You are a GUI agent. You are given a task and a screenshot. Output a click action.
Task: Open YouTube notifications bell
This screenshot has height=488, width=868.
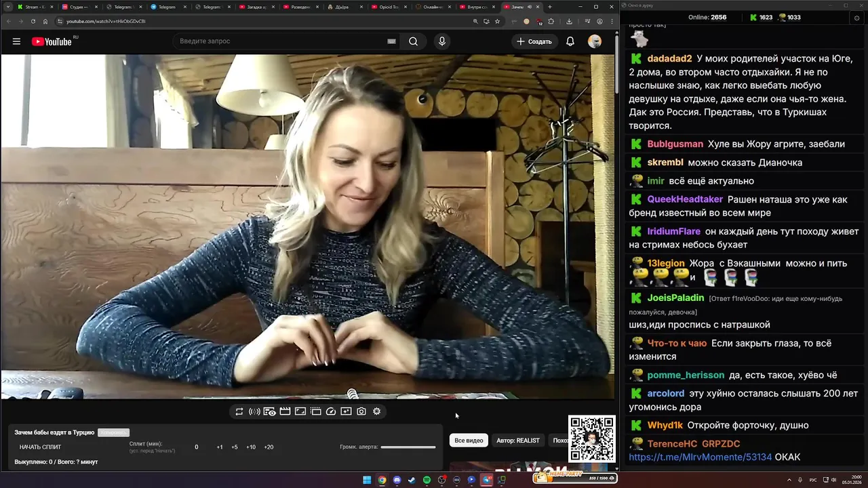click(x=570, y=41)
